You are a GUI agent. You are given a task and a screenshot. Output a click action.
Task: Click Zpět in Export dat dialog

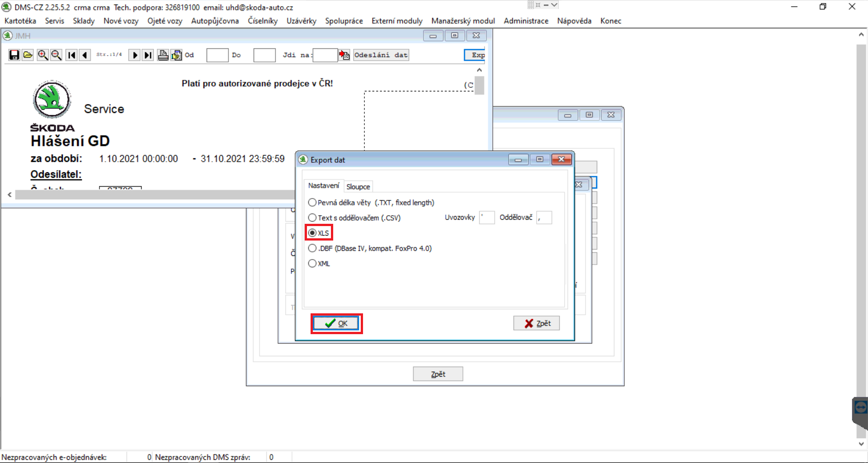point(536,323)
